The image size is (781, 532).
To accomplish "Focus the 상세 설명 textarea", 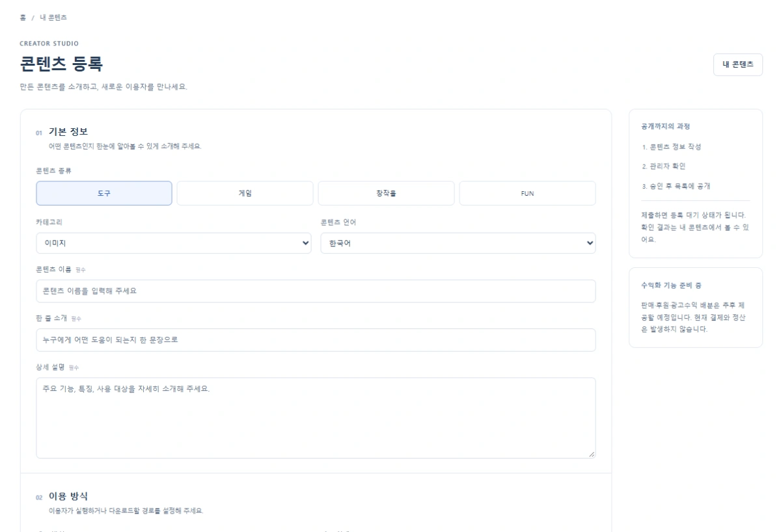I will tap(316, 418).
